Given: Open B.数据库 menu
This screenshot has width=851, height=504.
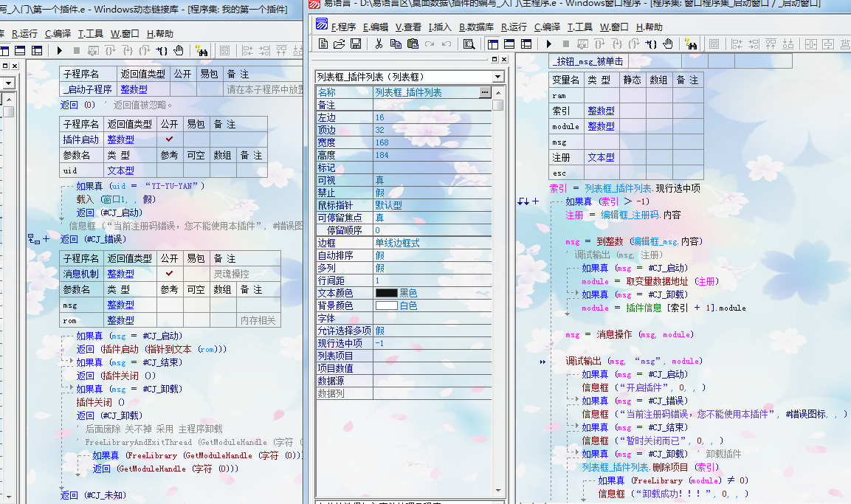Looking at the screenshot, I should tap(477, 27).
